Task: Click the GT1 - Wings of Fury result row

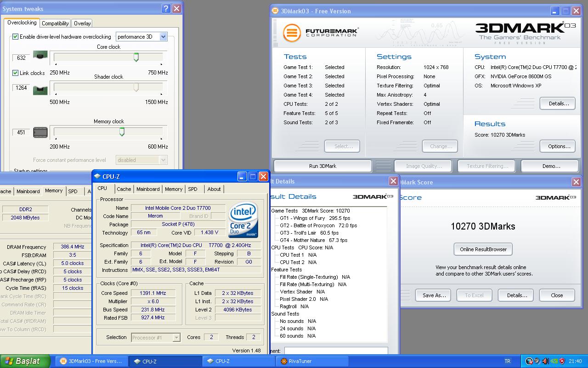Action: click(x=315, y=218)
